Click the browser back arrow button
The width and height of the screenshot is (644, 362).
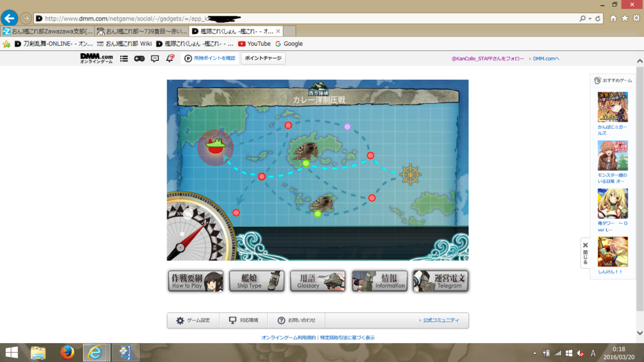(9, 18)
